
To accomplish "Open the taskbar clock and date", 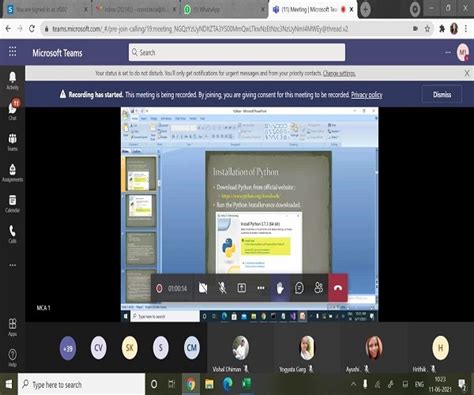I will tap(440, 384).
